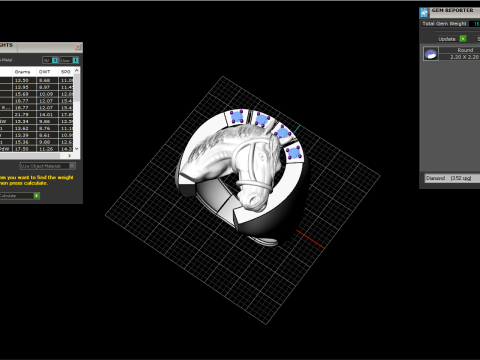Click the Gem Reporter panel icon
Image resolution: width=480 pixels, height=360 pixels.
tap(424, 13)
